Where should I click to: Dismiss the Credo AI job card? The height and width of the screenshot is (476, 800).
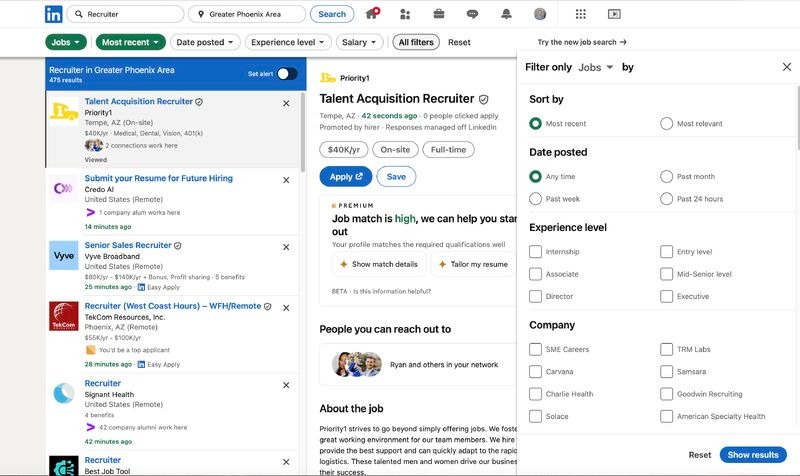pos(286,180)
